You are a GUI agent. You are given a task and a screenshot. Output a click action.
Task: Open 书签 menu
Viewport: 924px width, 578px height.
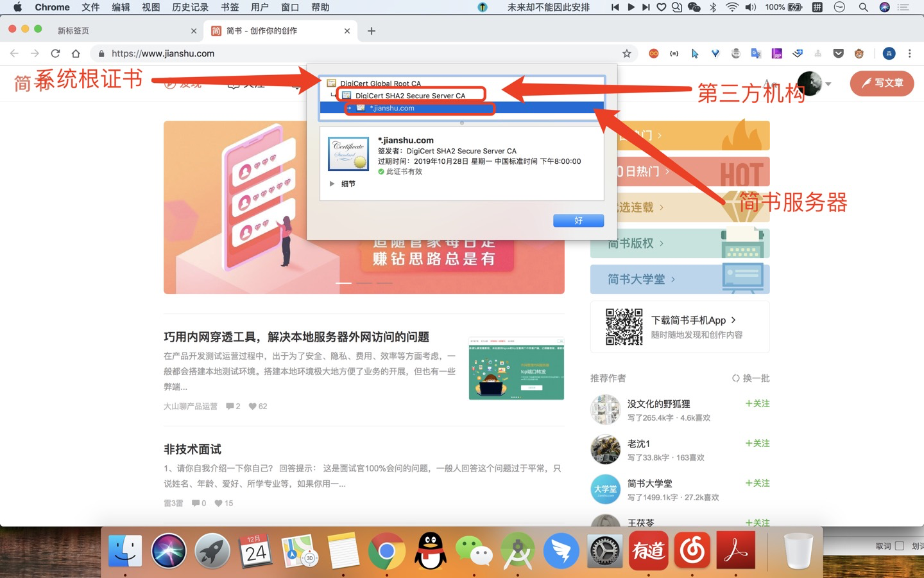[x=230, y=7]
